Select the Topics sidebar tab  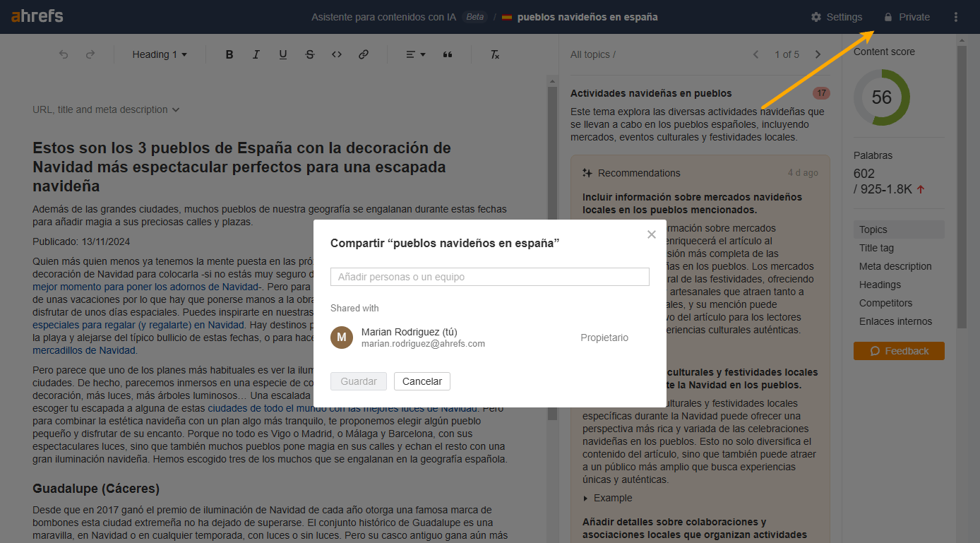point(899,229)
